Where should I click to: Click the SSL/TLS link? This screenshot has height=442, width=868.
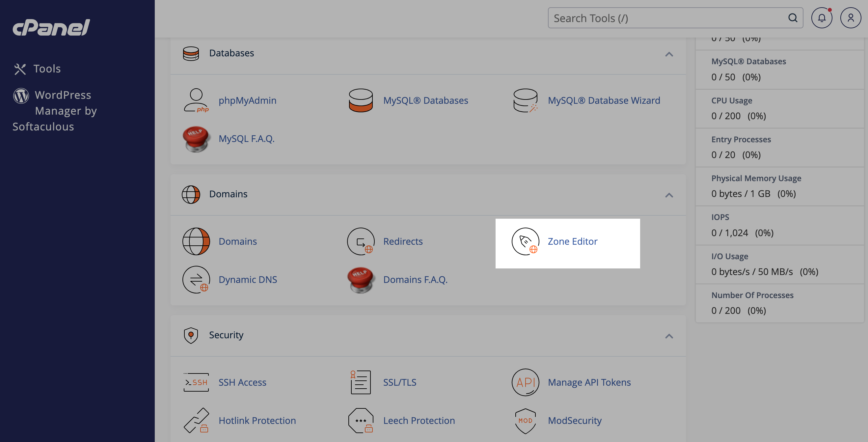click(400, 382)
